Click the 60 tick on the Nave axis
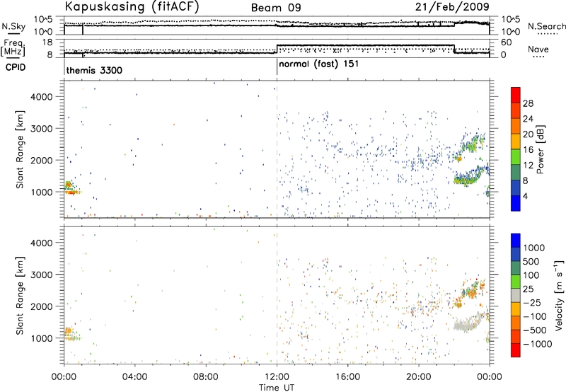 [507, 42]
